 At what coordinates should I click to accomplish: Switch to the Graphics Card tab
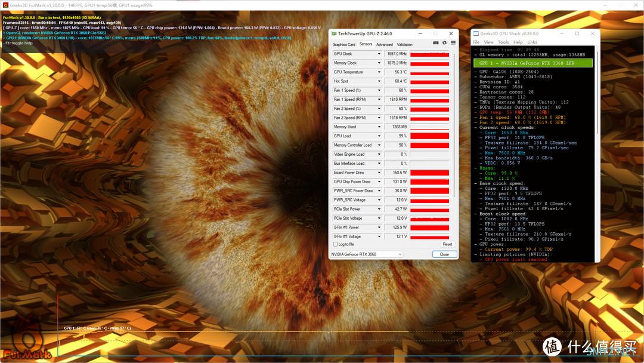coord(344,44)
